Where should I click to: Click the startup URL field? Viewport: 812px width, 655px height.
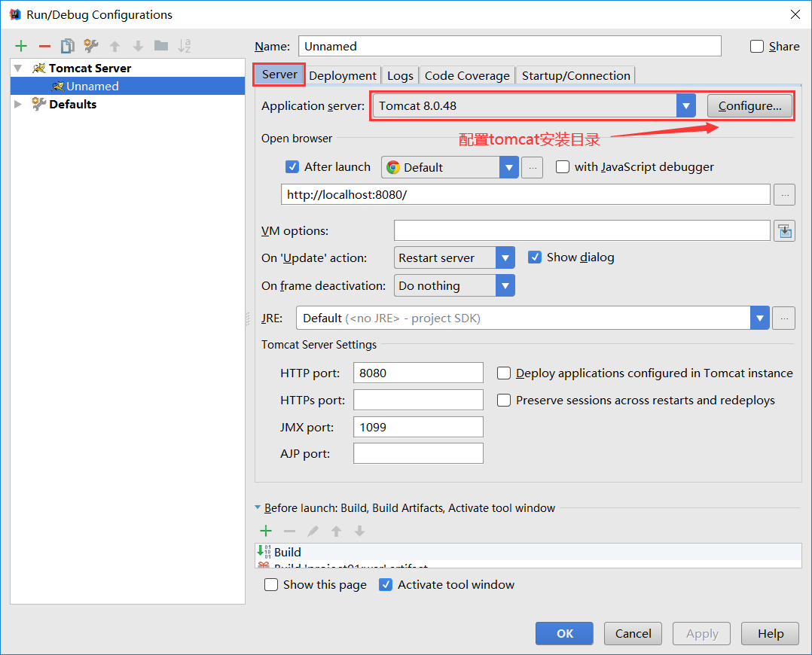coord(526,195)
